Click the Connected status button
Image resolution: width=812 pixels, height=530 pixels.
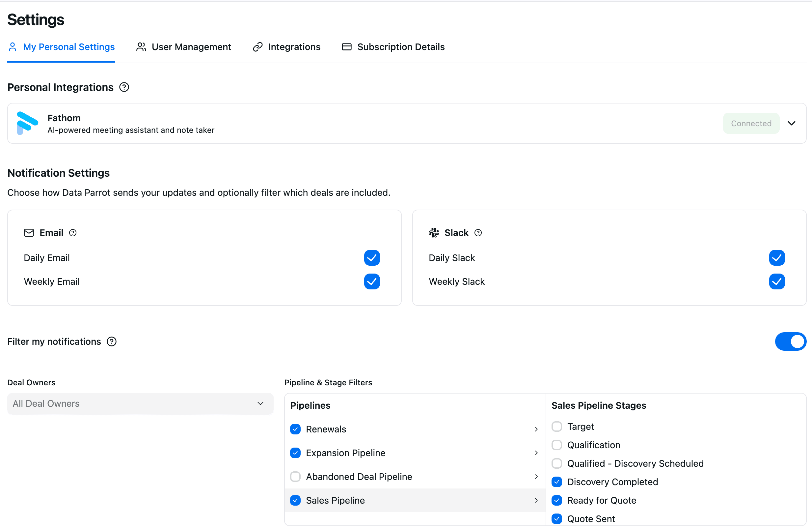pyautogui.click(x=751, y=123)
